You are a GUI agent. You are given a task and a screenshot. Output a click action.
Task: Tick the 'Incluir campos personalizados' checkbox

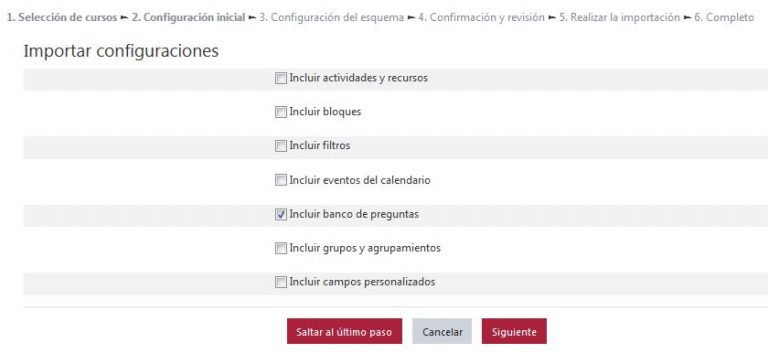coord(281,282)
